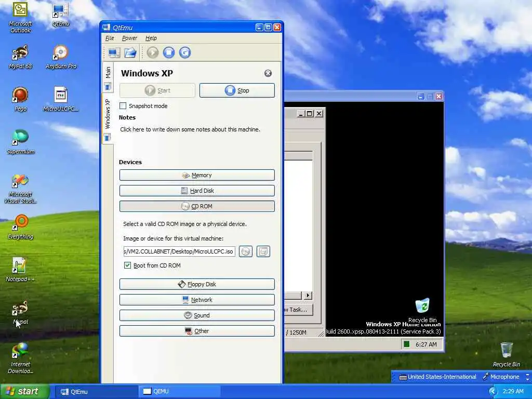Uncheck Boot from CD ROM
The height and width of the screenshot is (399, 532).
(128, 265)
